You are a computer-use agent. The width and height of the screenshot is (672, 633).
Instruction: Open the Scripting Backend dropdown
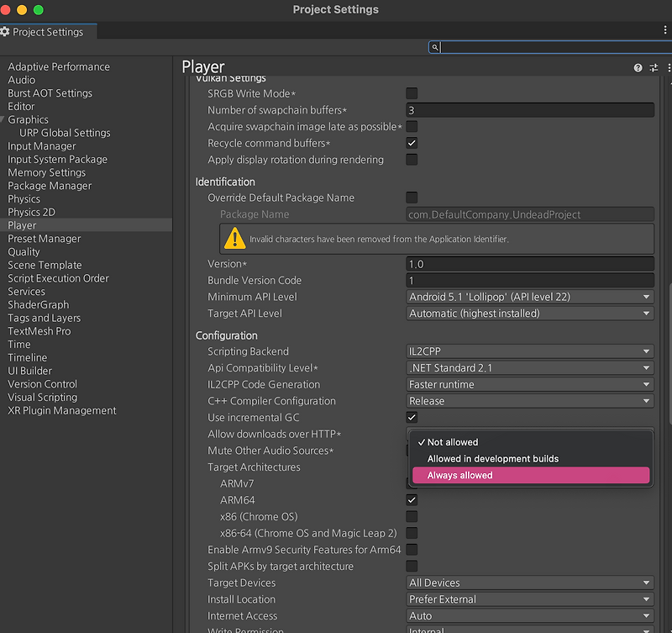tap(529, 351)
